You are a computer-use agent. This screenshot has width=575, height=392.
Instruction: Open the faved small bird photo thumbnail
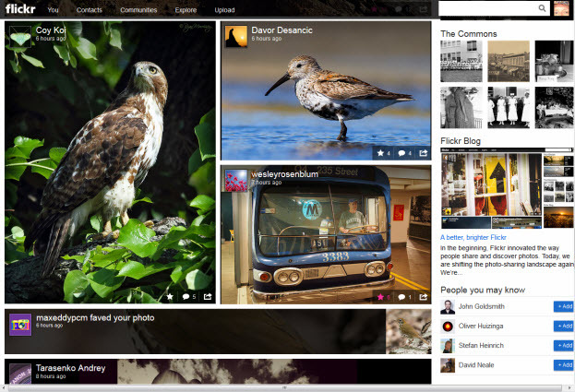[x=409, y=331]
